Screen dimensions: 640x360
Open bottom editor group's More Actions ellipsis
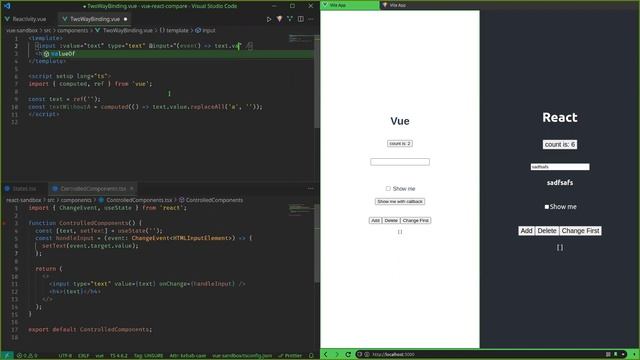pos(311,189)
